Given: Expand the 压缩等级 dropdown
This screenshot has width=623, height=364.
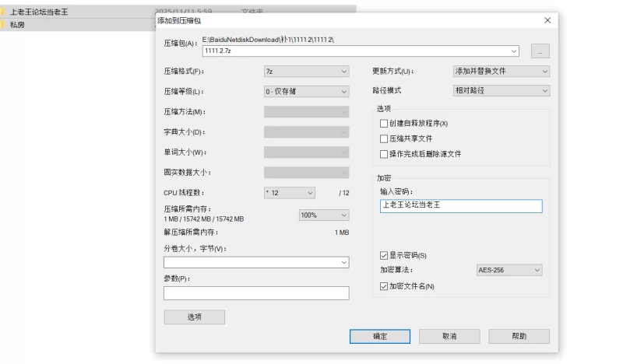Looking at the screenshot, I should point(306,91).
